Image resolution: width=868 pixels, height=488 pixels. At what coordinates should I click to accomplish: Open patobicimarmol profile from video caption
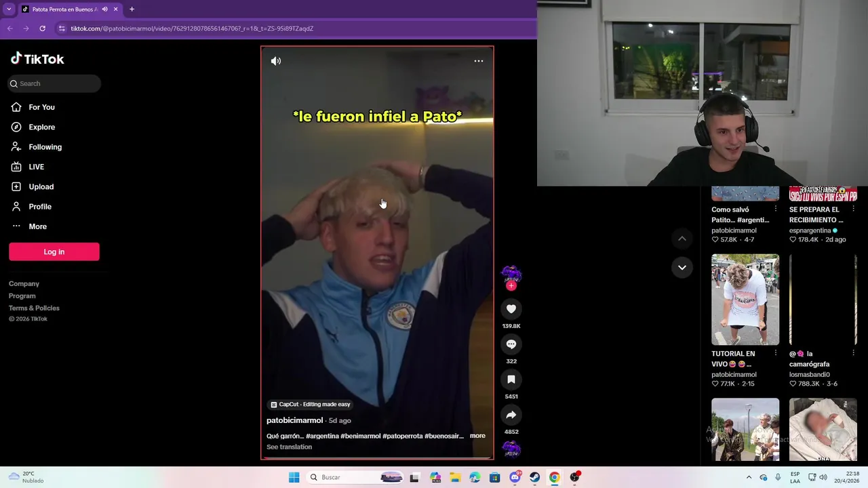click(294, 420)
